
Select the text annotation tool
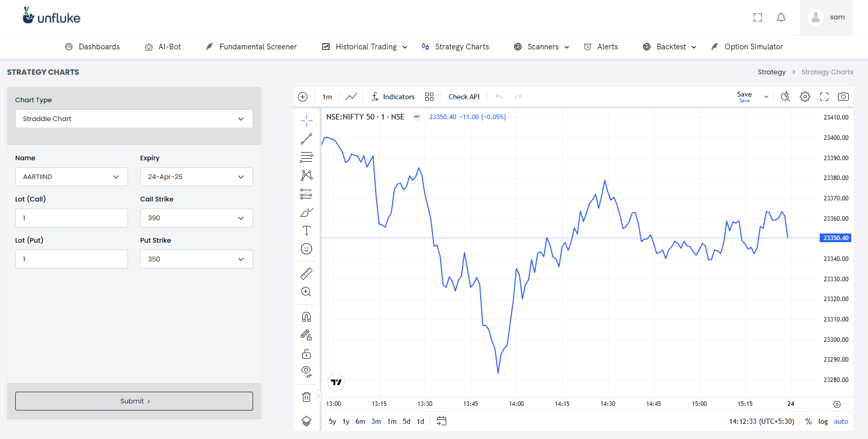[306, 230]
